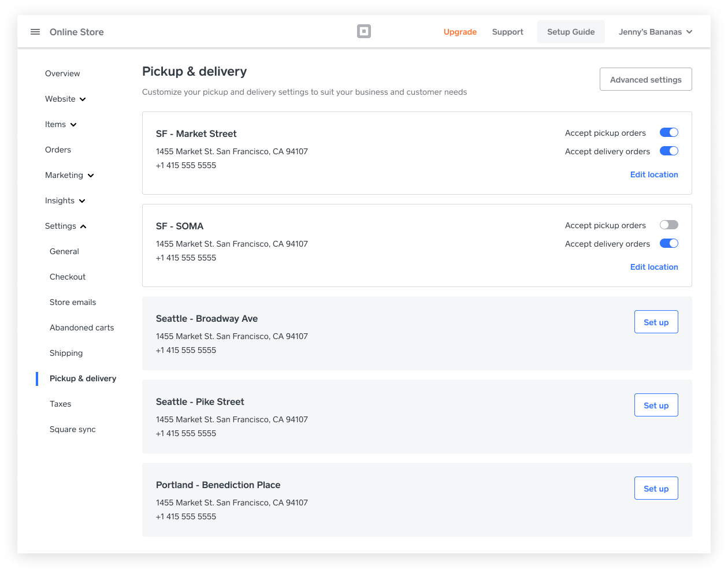
Task: Open Jenny's Bananas account dropdown
Action: point(655,32)
